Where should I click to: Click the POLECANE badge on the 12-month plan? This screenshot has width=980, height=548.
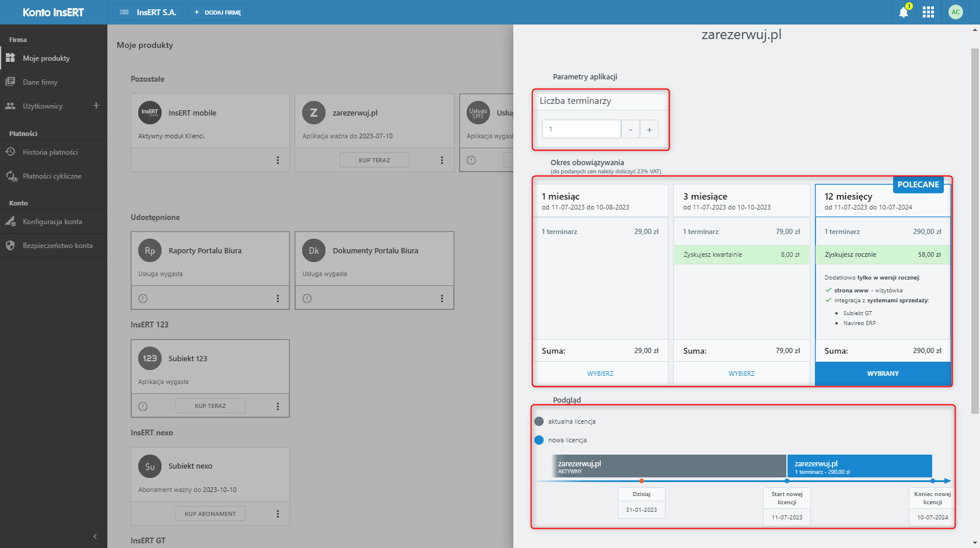click(918, 184)
